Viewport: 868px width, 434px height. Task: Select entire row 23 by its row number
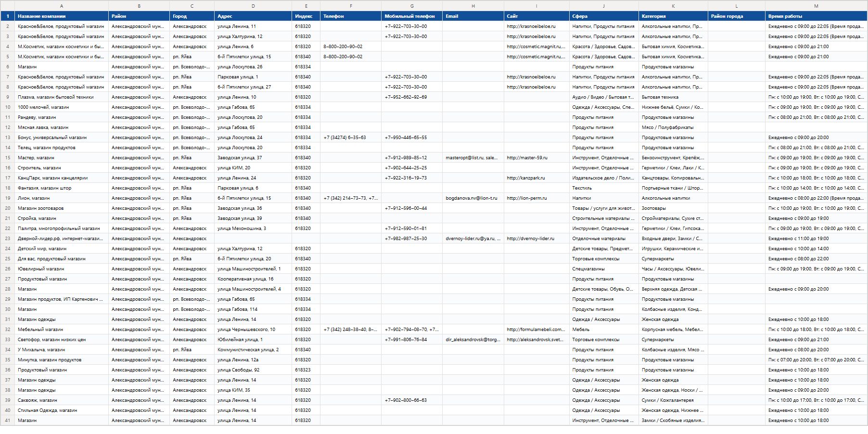(8, 239)
